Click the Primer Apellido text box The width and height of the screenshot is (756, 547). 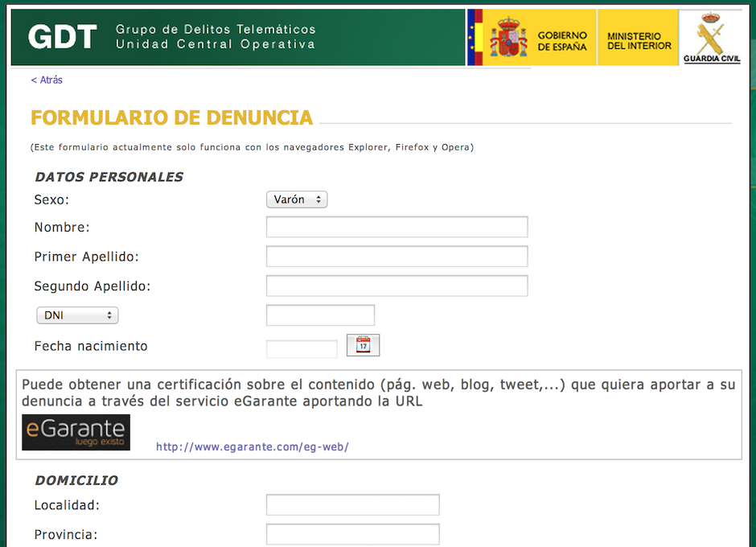click(396, 256)
